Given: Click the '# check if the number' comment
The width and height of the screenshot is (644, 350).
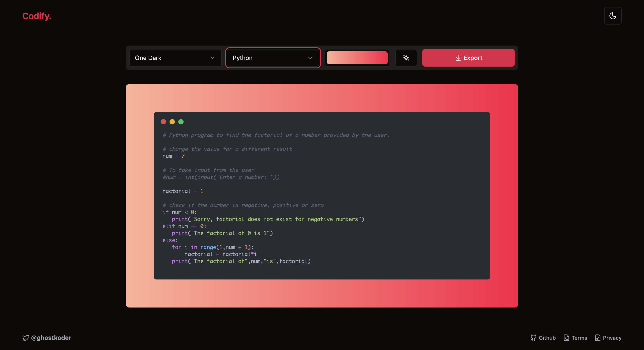Looking at the screenshot, I should 243,205.
